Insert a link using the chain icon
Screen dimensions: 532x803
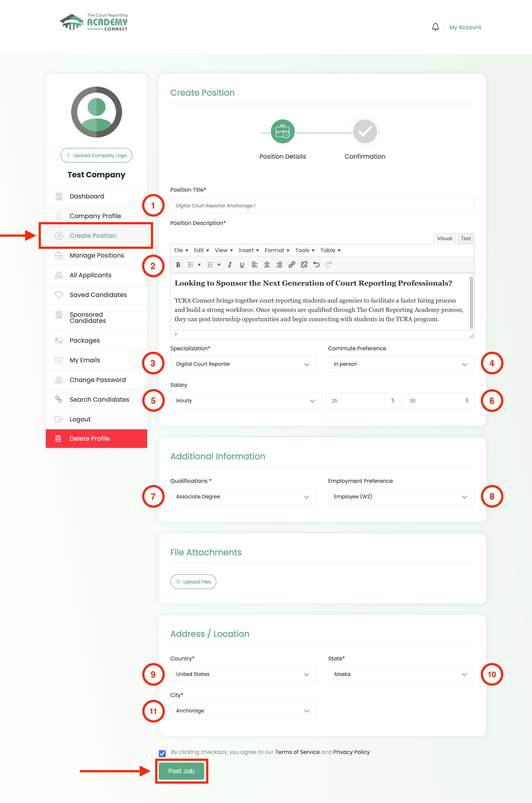pyautogui.click(x=292, y=265)
